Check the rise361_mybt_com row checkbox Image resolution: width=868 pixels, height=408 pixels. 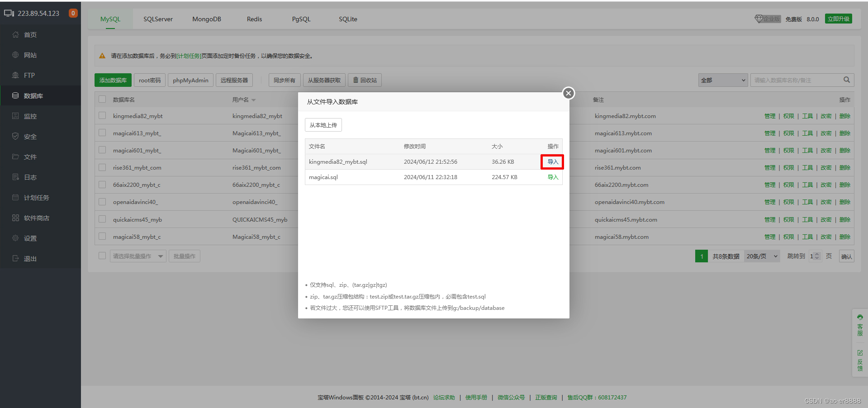pyautogui.click(x=102, y=167)
